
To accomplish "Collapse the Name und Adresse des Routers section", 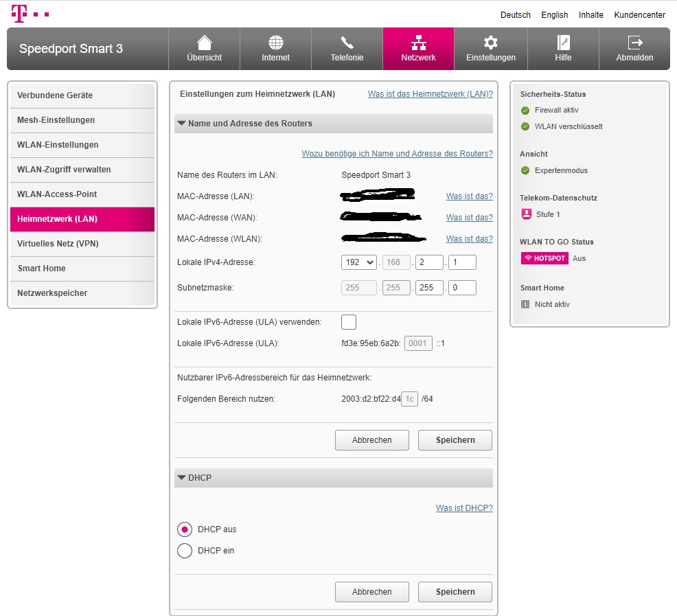I will tap(333, 124).
